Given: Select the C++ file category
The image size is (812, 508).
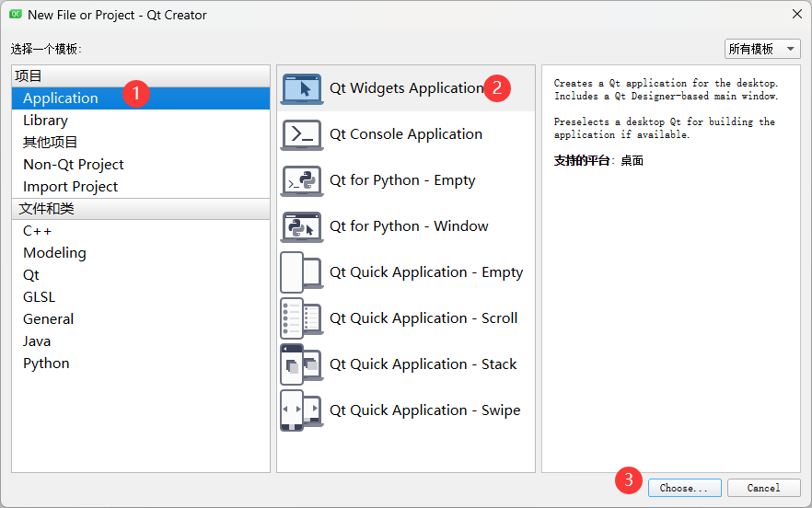Looking at the screenshot, I should coord(141,231).
